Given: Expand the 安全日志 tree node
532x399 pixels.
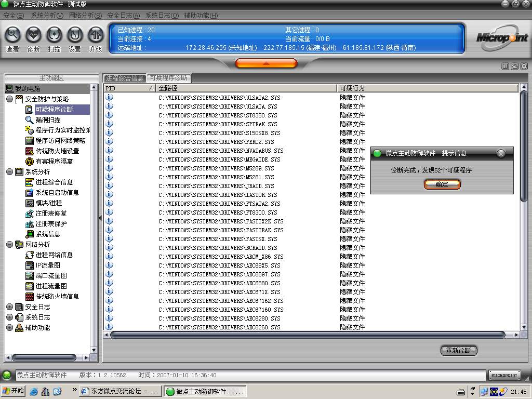Looking at the screenshot, I should tap(9, 307).
